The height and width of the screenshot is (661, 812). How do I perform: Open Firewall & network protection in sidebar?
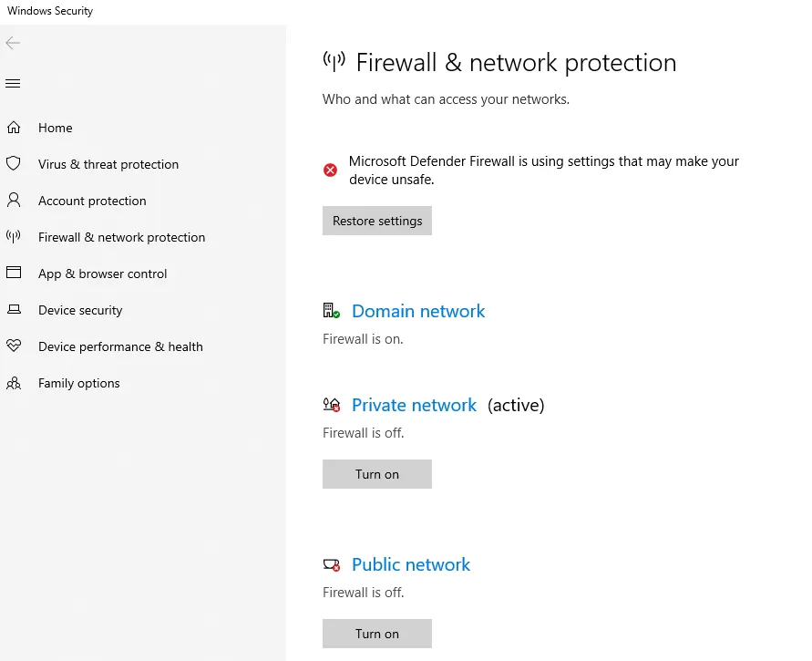[x=122, y=237]
